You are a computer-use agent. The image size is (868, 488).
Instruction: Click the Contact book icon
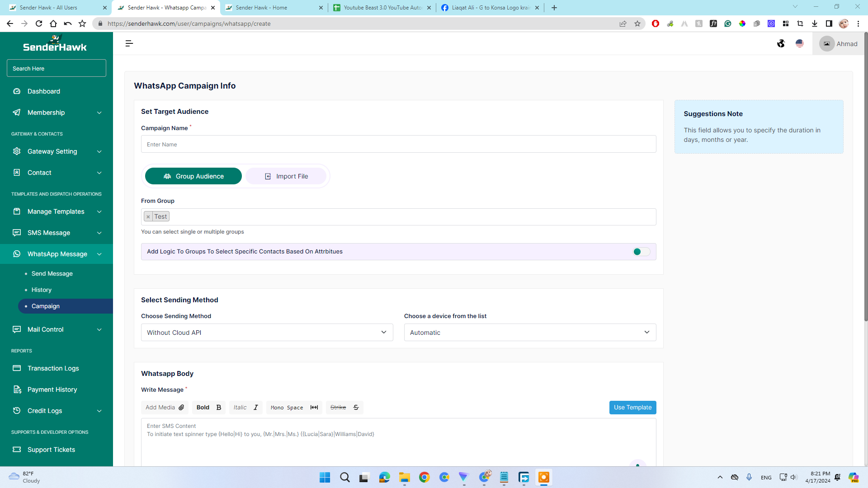point(17,173)
